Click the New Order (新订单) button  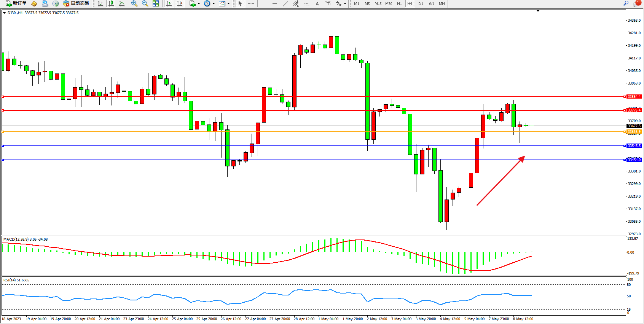(16, 3)
